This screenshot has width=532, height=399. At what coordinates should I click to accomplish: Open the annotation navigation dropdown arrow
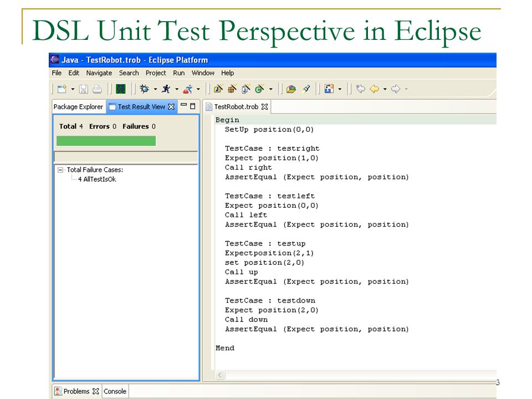point(340,89)
